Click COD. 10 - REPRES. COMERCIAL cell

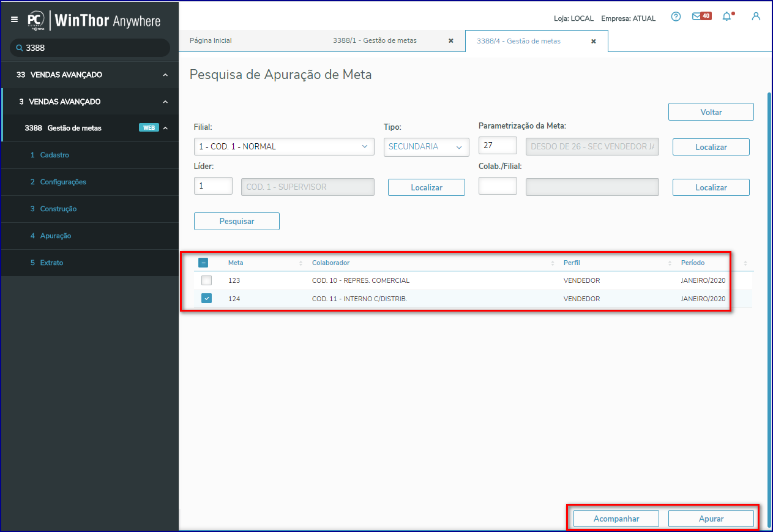coord(360,280)
